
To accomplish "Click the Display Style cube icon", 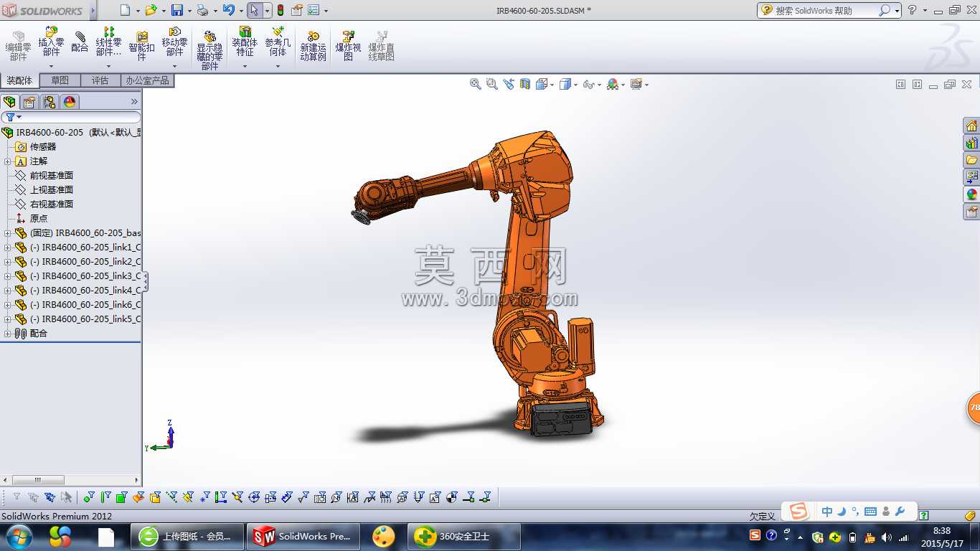I will point(565,84).
